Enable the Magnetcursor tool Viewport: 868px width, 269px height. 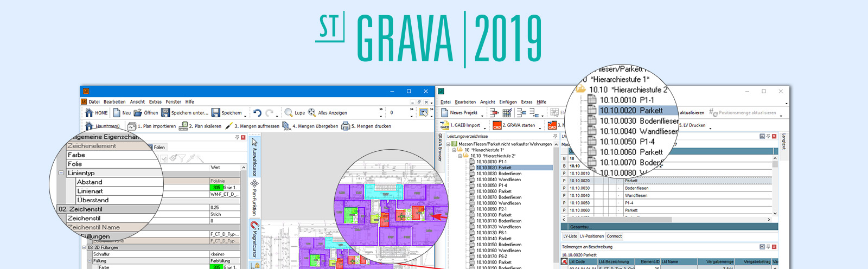click(254, 239)
